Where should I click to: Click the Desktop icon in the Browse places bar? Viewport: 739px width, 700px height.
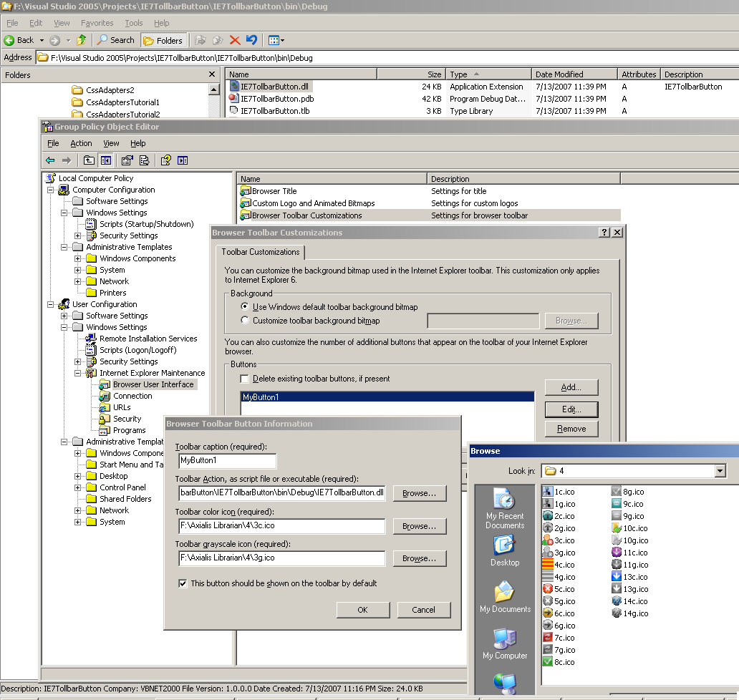(x=505, y=545)
